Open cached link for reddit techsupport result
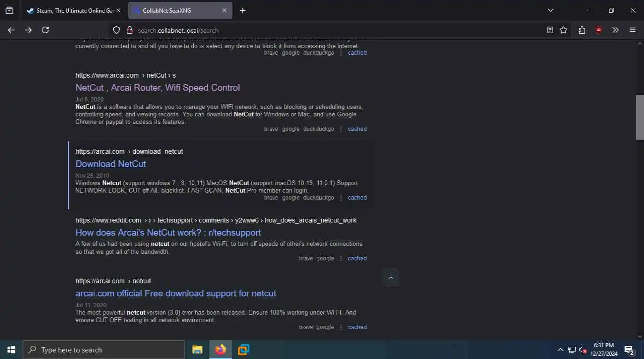Viewport: 644px width, 359px height. click(357, 258)
